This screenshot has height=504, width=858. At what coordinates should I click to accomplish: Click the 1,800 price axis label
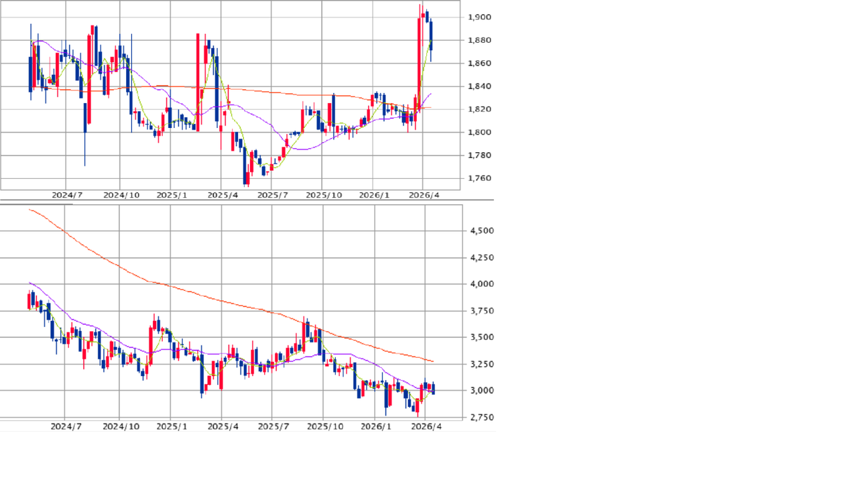pyautogui.click(x=479, y=133)
